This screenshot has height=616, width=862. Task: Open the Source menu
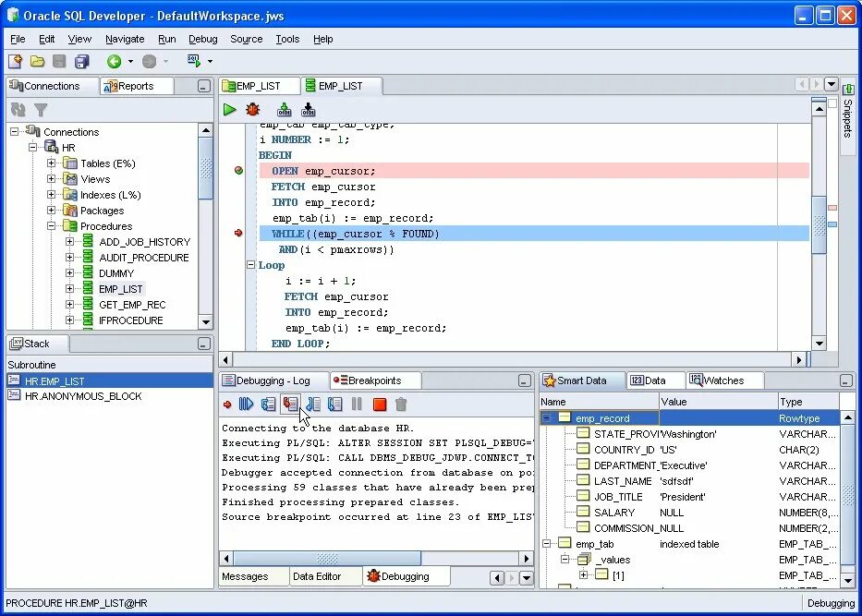(247, 39)
